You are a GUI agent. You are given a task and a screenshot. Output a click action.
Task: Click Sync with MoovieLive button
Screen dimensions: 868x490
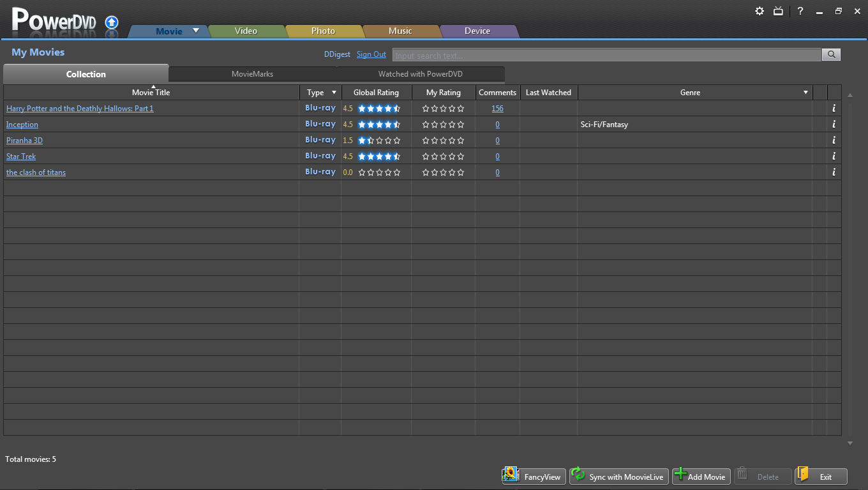pyautogui.click(x=618, y=477)
